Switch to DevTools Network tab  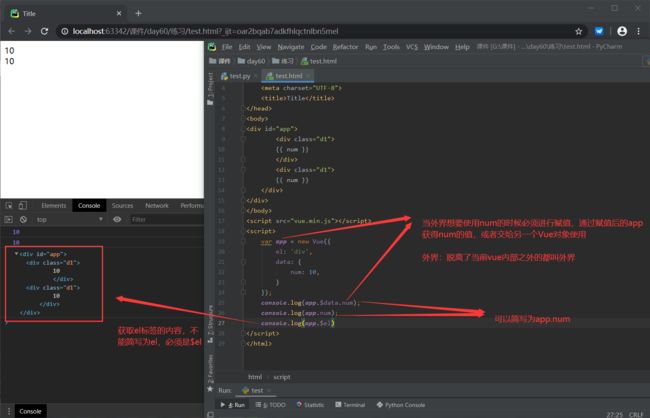pyautogui.click(x=157, y=205)
